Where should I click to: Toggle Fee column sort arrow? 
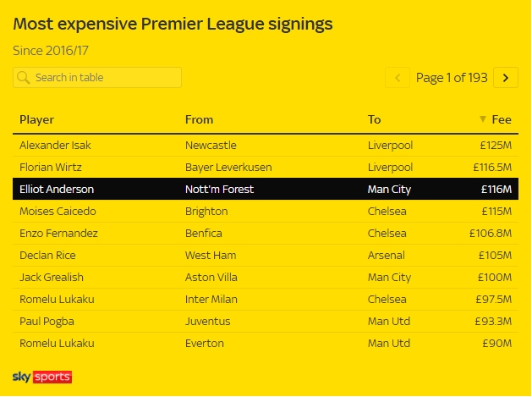(x=482, y=119)
